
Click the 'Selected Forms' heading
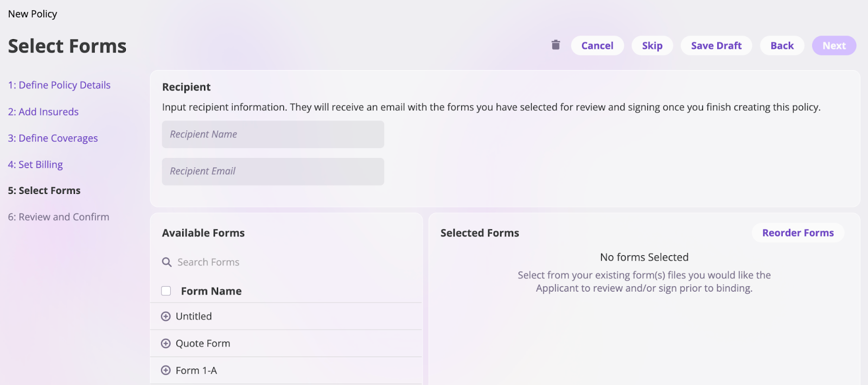point(480,233)
